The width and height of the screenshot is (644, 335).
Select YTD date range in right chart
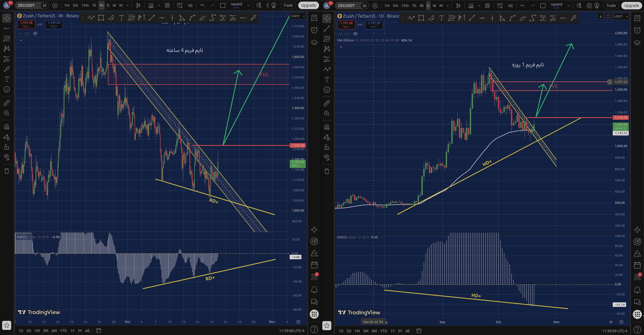pos(383,331)
